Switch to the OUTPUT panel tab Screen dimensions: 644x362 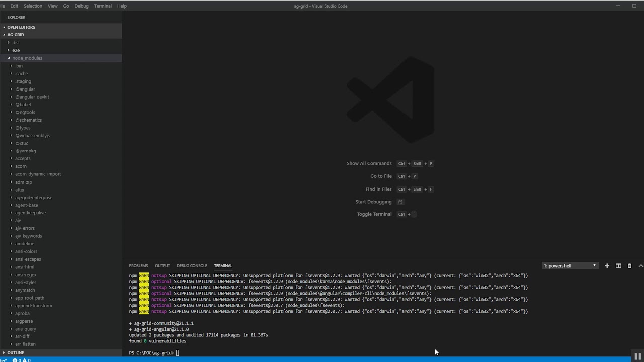(x=162, y=266)
